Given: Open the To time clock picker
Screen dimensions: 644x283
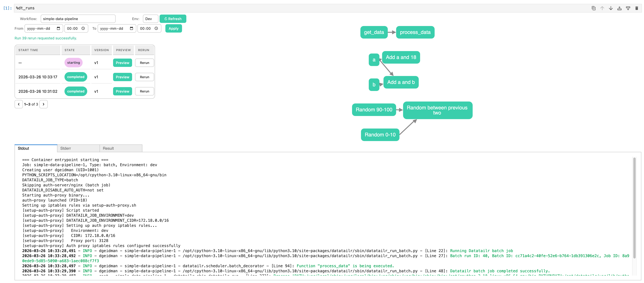Looking at the screenshot, I should point(157,28).
